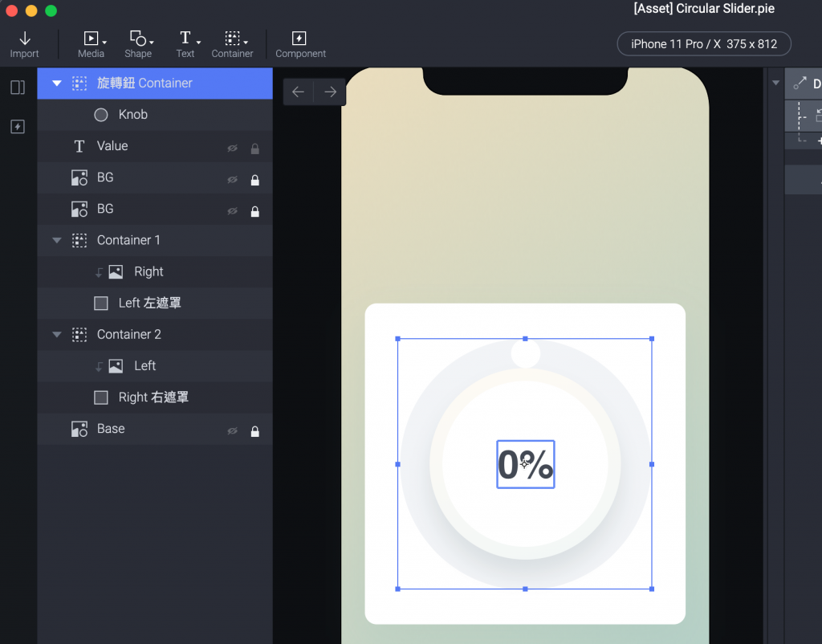Click the Container 2 layer icon
Screen dimensions: 822x644
[79, 335]
